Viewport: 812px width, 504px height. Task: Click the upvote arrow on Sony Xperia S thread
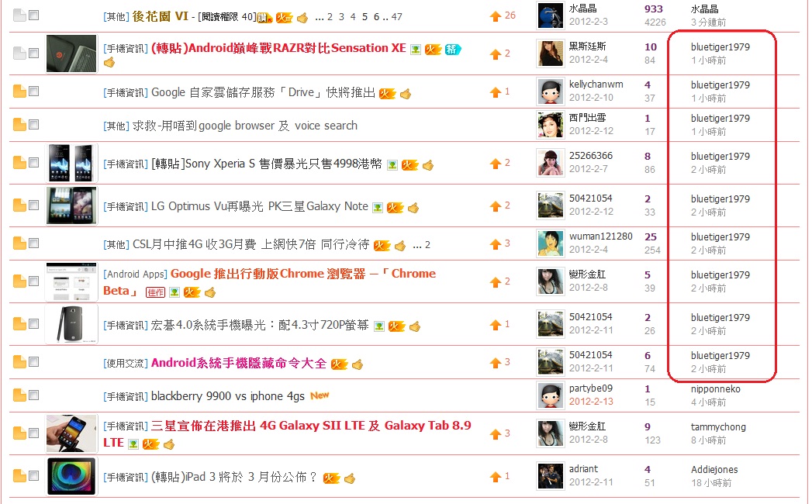(x=495, y=164)
